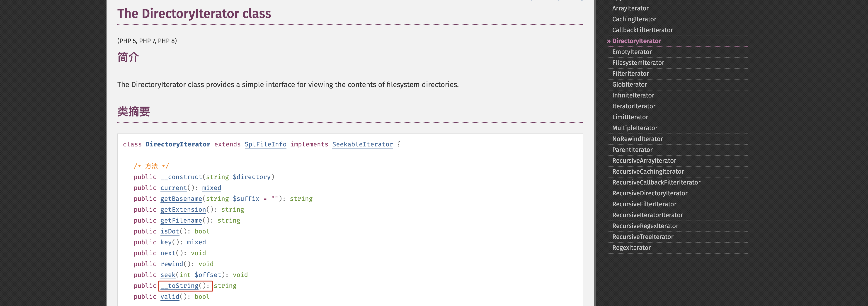
Task: Select the current DirectoryIterator sidebar entry
Action: coord(636,41)
